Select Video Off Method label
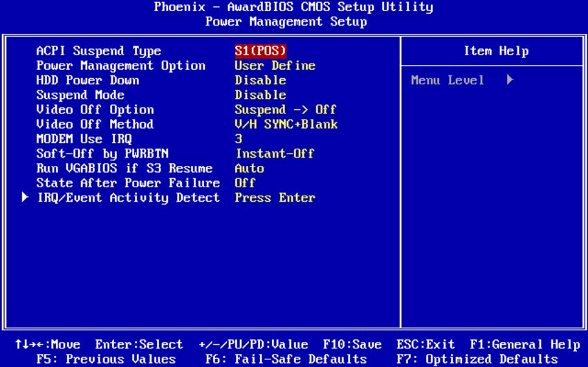 pyautogui.click(x=95, y=124)
